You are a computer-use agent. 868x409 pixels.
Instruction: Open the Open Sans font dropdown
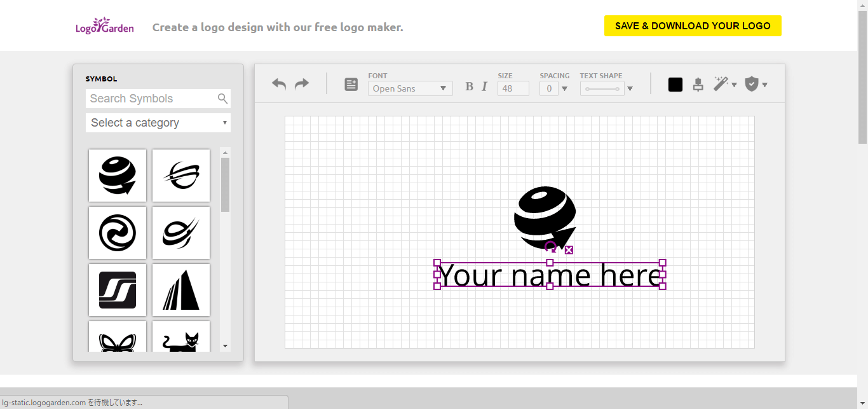(410, 88)
